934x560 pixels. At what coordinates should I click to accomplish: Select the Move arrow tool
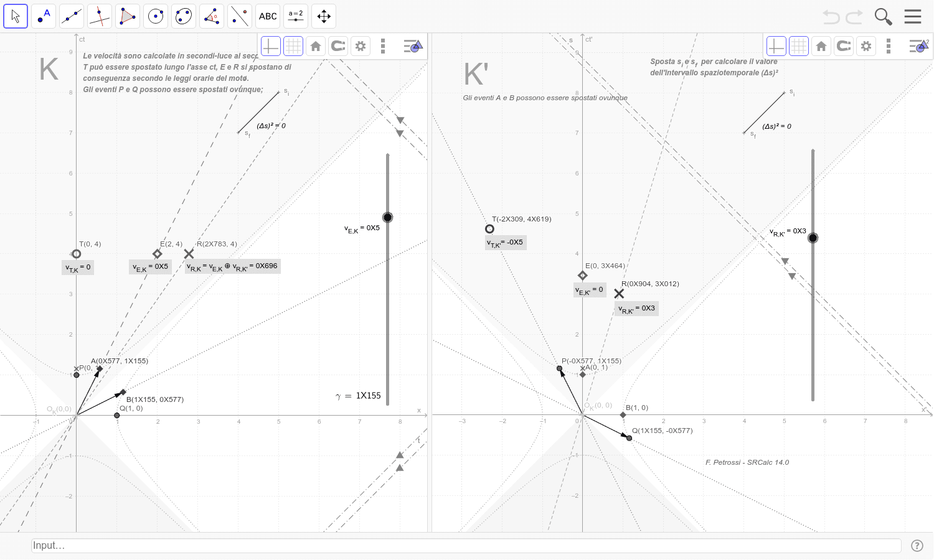[16, 16]
